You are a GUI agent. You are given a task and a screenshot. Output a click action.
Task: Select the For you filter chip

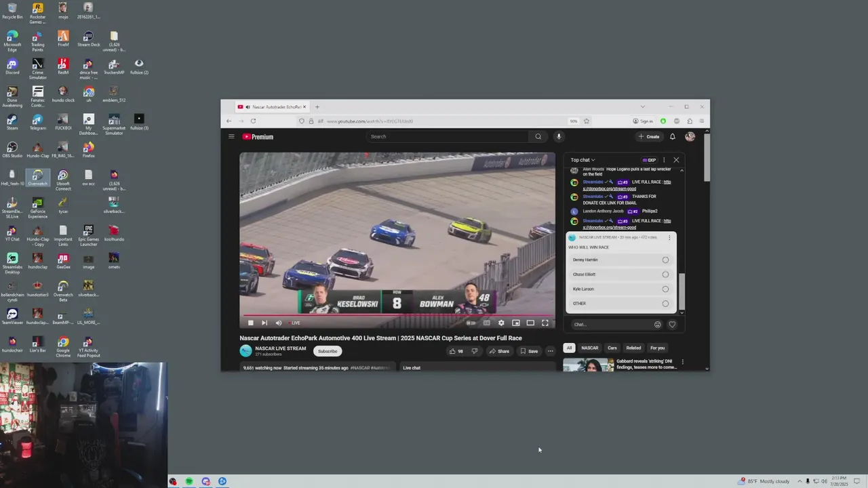point(658,348)
